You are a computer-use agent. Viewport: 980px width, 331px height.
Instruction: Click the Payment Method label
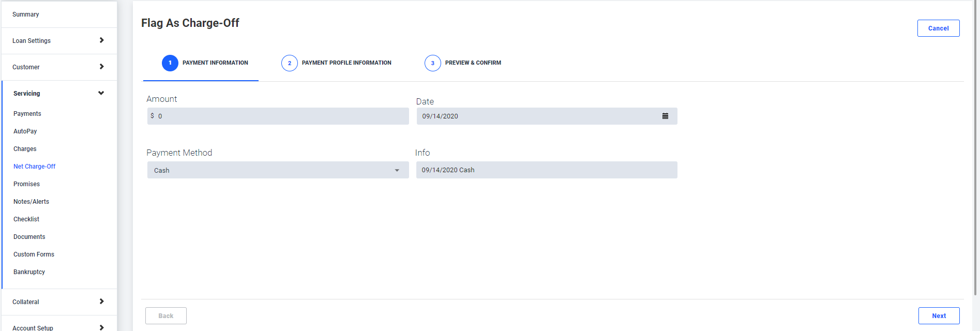[179, 153]
